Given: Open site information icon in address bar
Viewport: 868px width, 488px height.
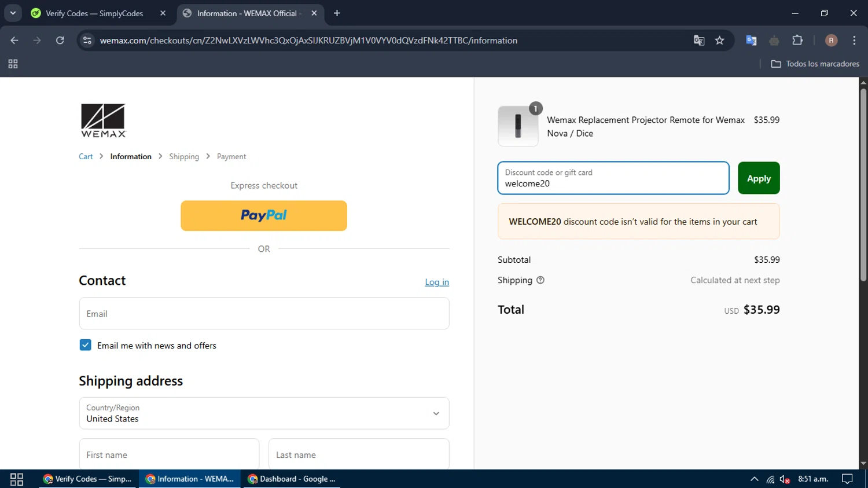Looking at the screenshot, I should point(87,41).
